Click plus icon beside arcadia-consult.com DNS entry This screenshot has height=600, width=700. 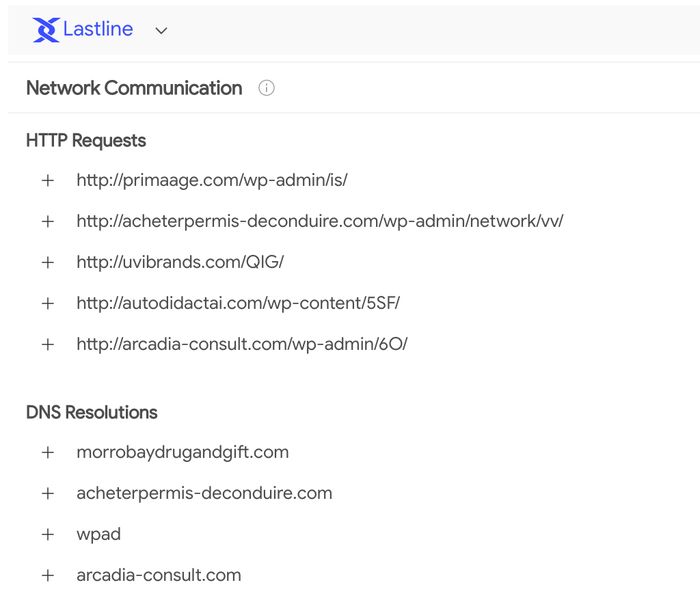click(48, 576)
